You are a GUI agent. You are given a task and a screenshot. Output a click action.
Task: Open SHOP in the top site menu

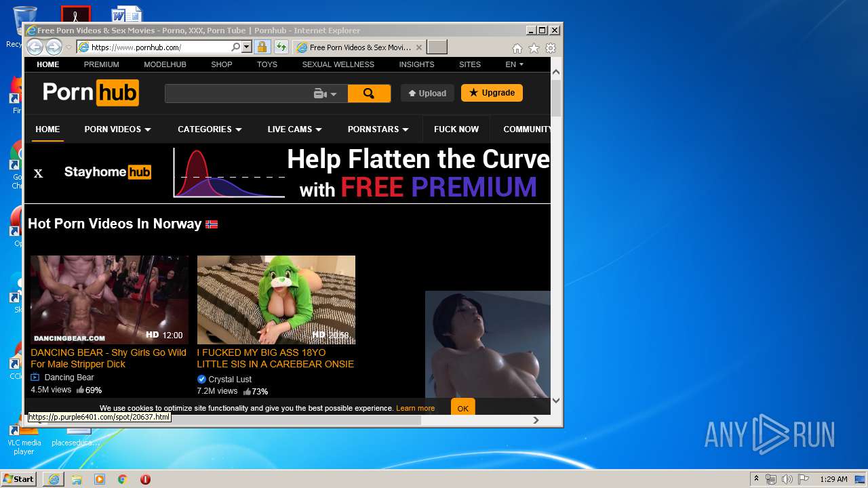pos(222,64)
